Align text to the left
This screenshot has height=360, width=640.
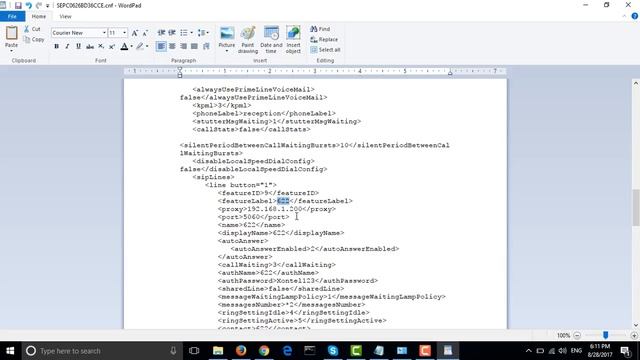click(x=161, y=46)
